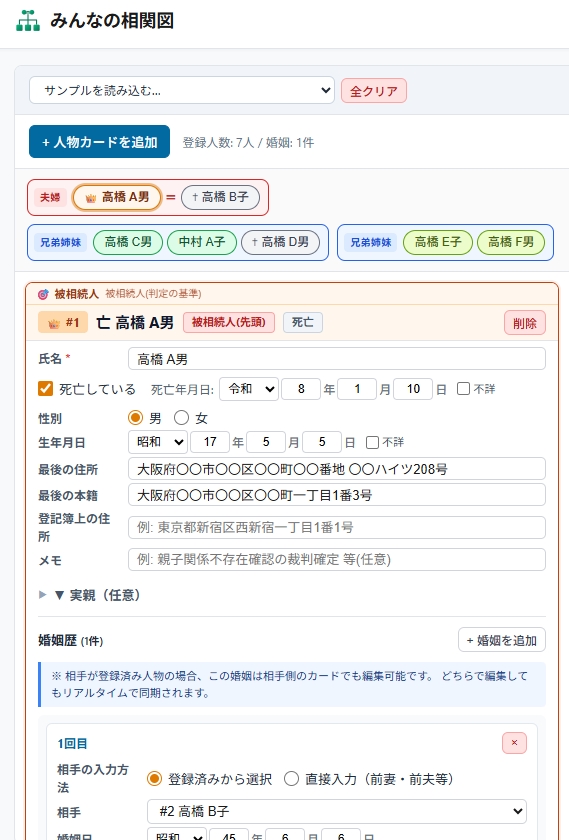Click the みんなの相関図 title

(112, 21)
